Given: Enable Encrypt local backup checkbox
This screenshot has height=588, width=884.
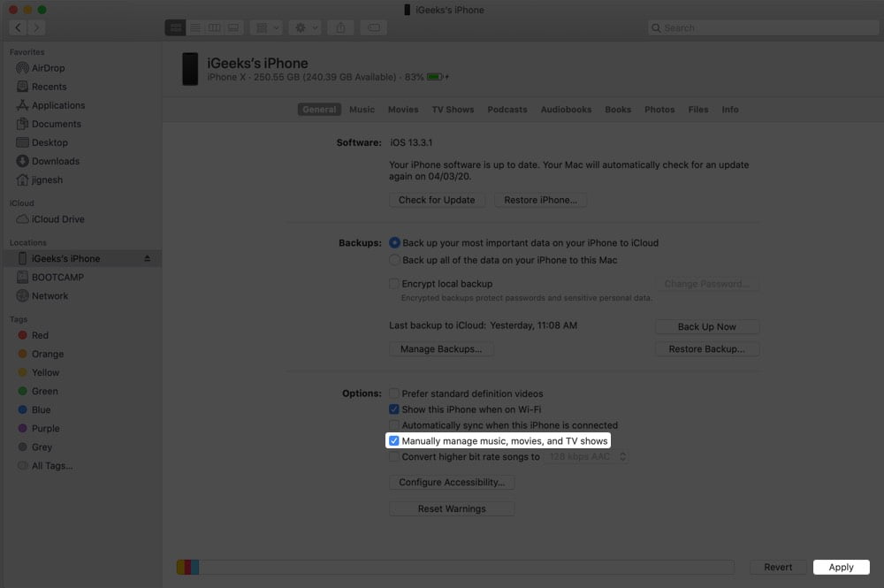Looking at the screenshot, I should click(x=393, y=284).
